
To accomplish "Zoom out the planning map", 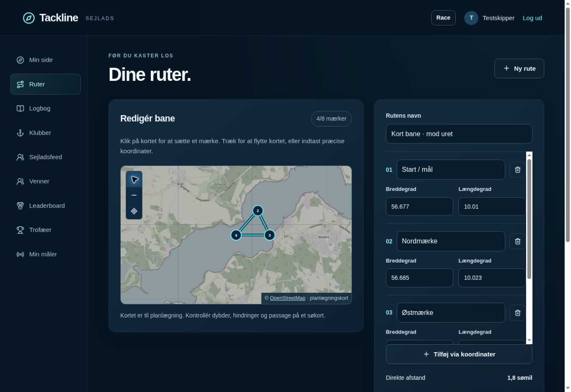I will tap(134, 195).
